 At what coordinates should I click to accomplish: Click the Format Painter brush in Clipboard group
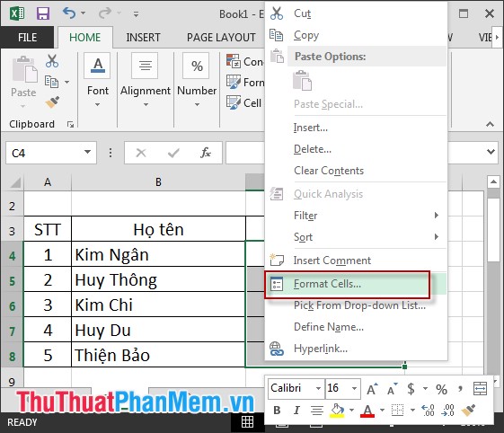tap(52, 102)
